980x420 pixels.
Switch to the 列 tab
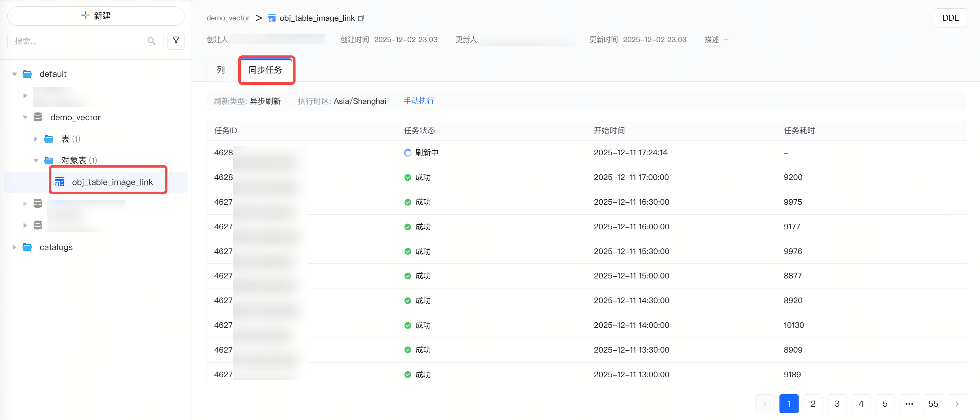(221, 70)
